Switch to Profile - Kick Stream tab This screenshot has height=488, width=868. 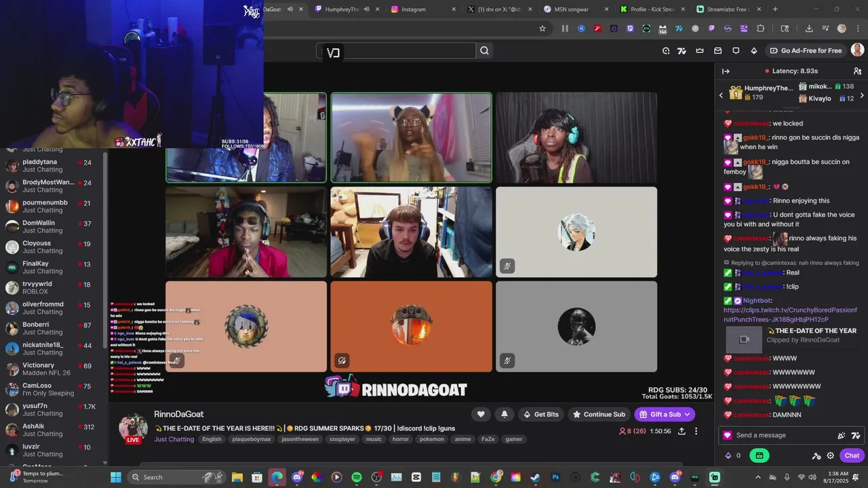[x=653, y=9]
